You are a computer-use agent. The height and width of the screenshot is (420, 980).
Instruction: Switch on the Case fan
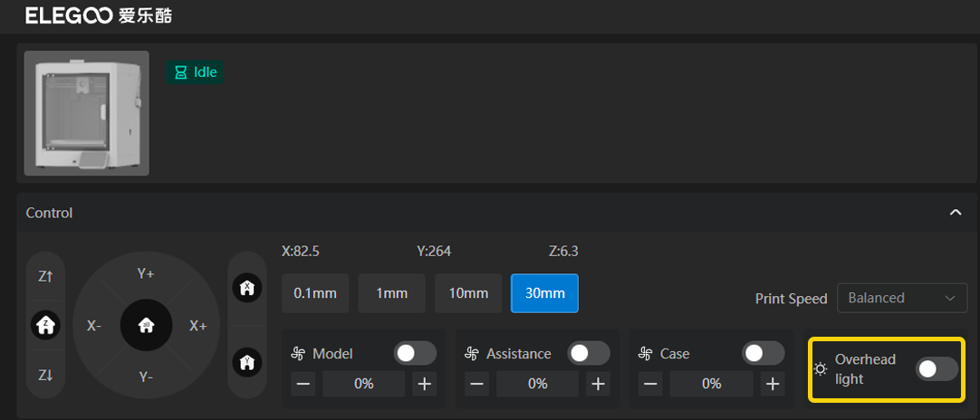[x=763, y=353]
